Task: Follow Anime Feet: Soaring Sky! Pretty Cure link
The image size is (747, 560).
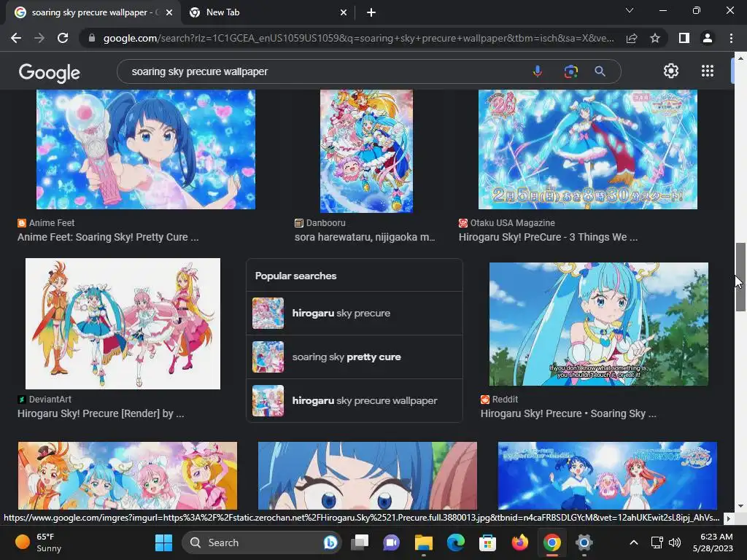Action: pyautogui.click(x=108, y=237)
